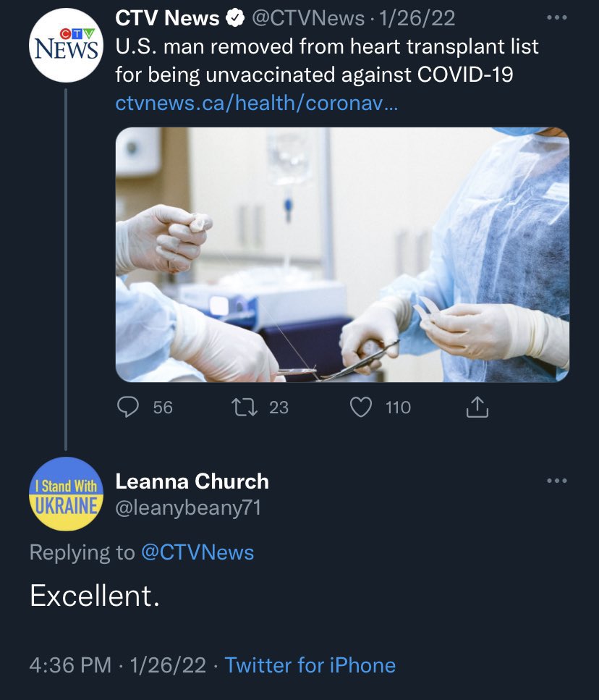The height and width of the screenshot is (700, 599).
Task: Click the verified badge beside CTV News
Action: coord(235,20)
